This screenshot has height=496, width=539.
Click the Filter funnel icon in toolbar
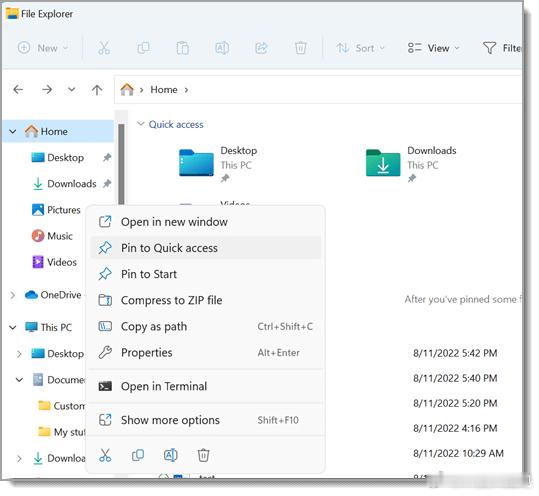click(x=489, y=48)
